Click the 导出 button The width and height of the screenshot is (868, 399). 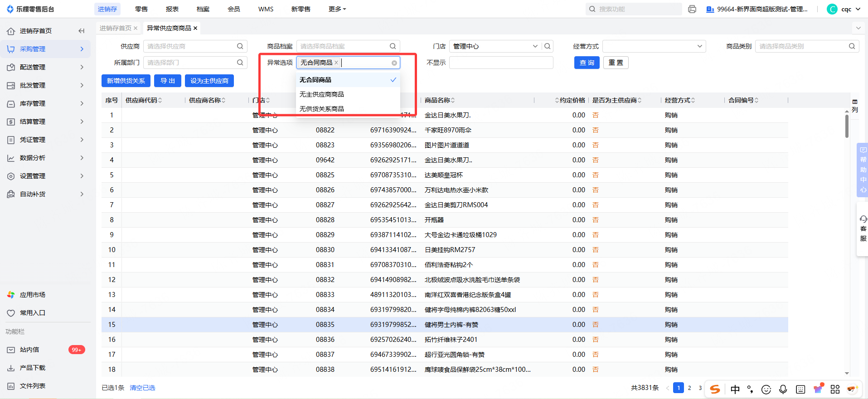(x=168, y=81)
